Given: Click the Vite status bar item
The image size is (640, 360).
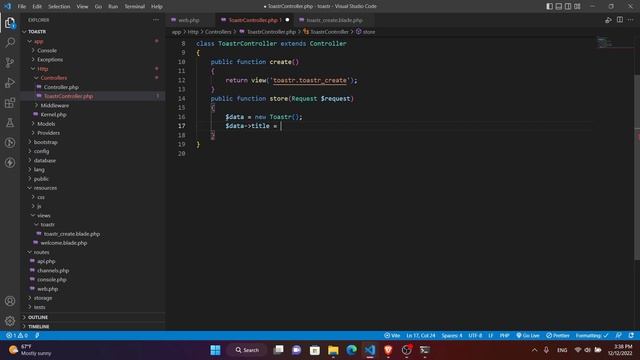Looking at the screenshot, I should [x=392, y=336].
